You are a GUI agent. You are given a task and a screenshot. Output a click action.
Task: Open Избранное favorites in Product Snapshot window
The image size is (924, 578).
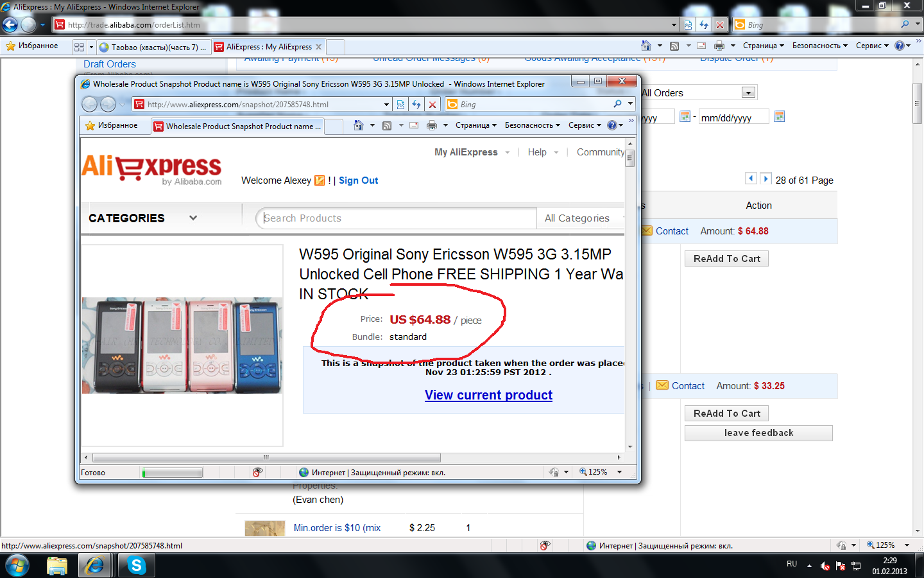point(112,125)
